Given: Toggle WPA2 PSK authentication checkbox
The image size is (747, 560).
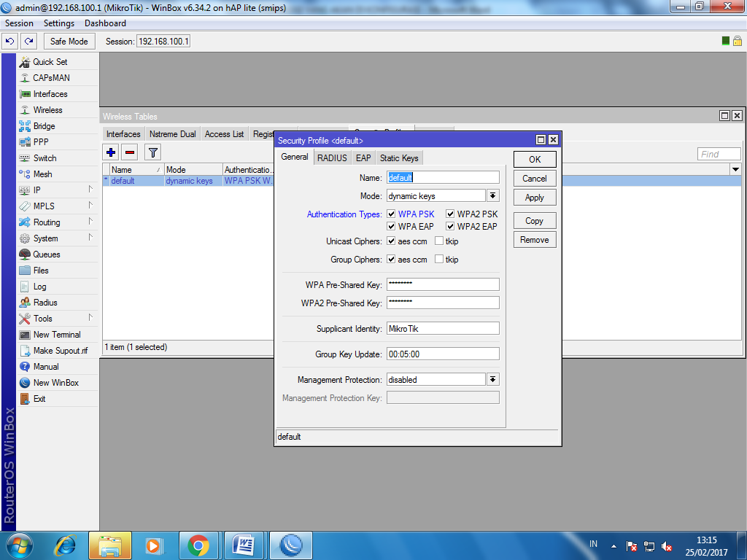Looking at the screenshot, I should click(450, 214).
